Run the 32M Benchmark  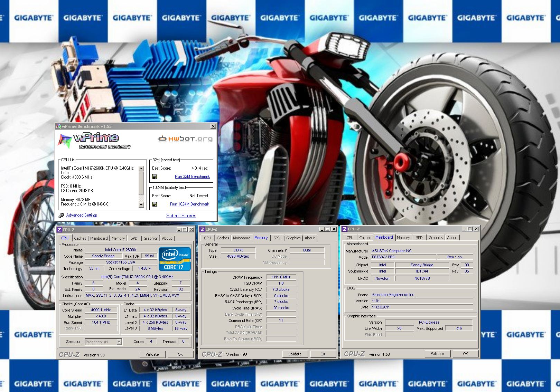click(x=192, y=176)
